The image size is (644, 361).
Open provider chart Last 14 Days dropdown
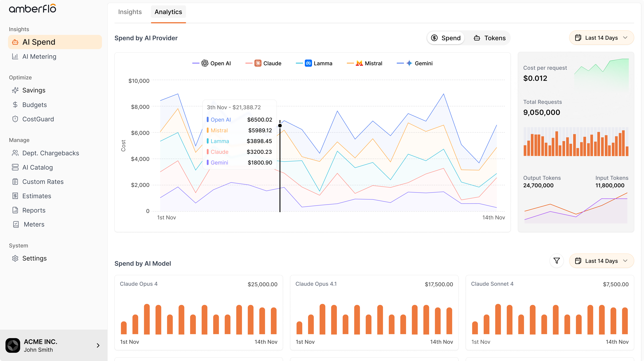point(601,38)
